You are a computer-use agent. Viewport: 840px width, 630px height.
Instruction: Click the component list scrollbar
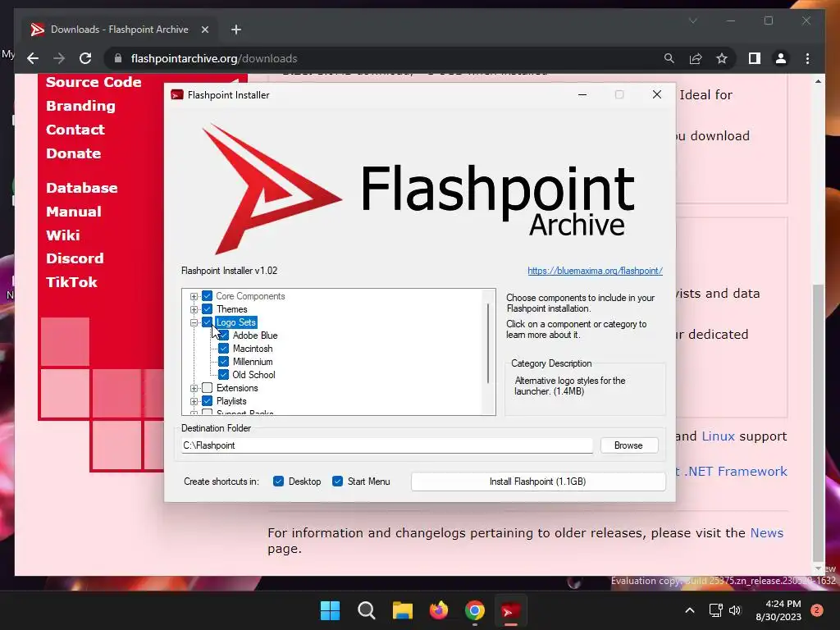click(488, 343)
